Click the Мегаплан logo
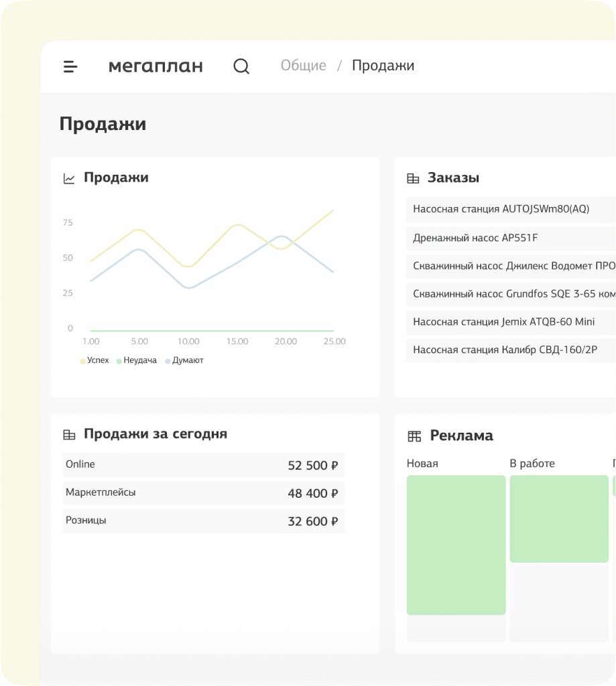 pyautogui.click(x=156, y=66)
